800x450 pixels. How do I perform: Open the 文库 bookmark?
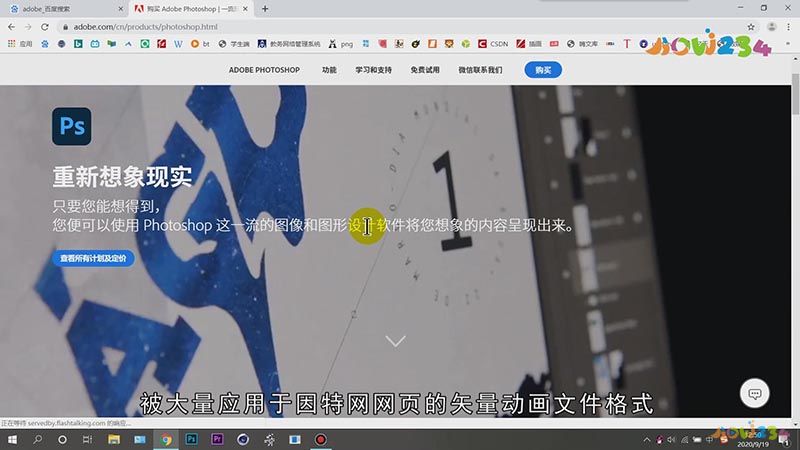point(582,44)
